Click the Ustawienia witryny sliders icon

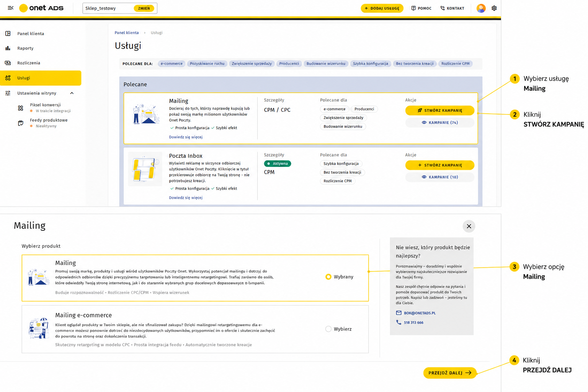click(8, 93)
